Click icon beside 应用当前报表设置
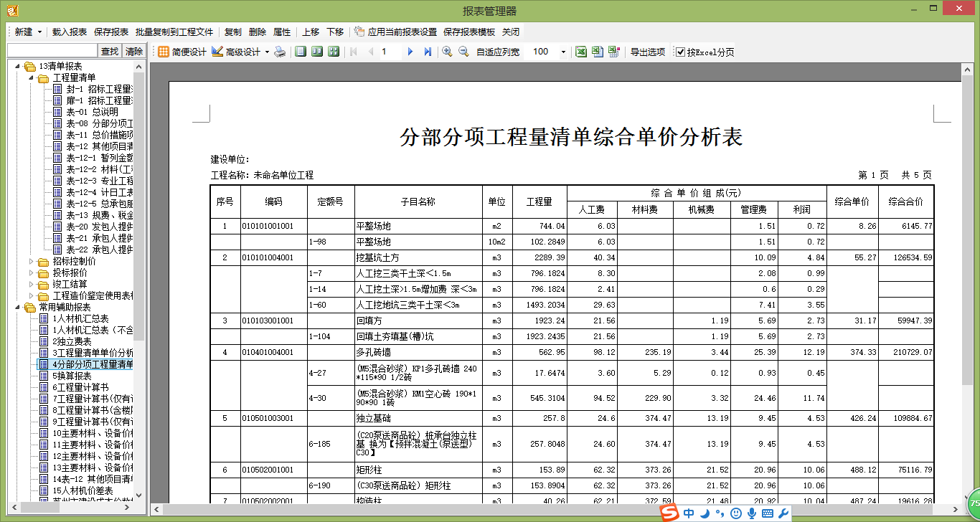980x522 pixels. click(359, 32)
